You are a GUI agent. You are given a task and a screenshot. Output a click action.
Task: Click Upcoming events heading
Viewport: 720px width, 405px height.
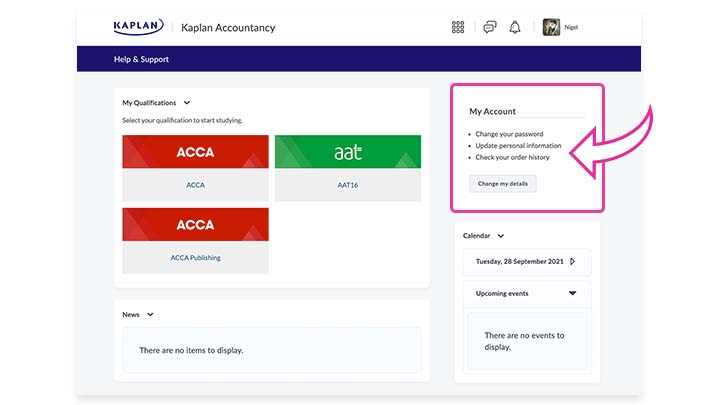click(x=502, y=293)
